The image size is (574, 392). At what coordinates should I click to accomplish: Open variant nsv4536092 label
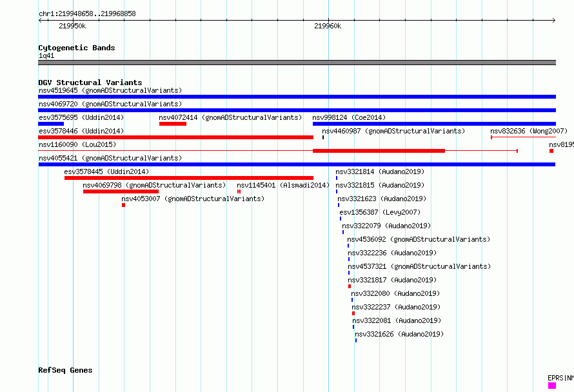coord(419,239)
